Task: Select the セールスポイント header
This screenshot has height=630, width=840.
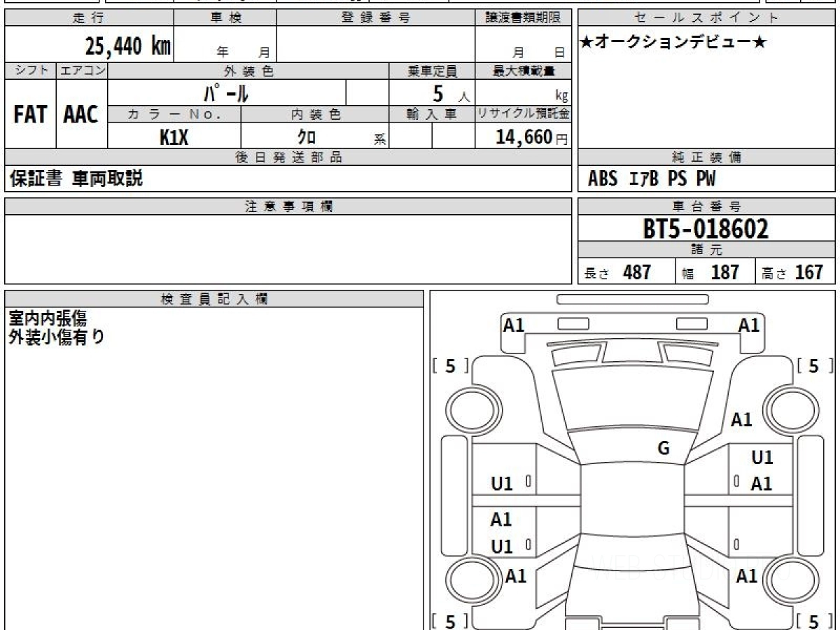Action: pos(707,18)
